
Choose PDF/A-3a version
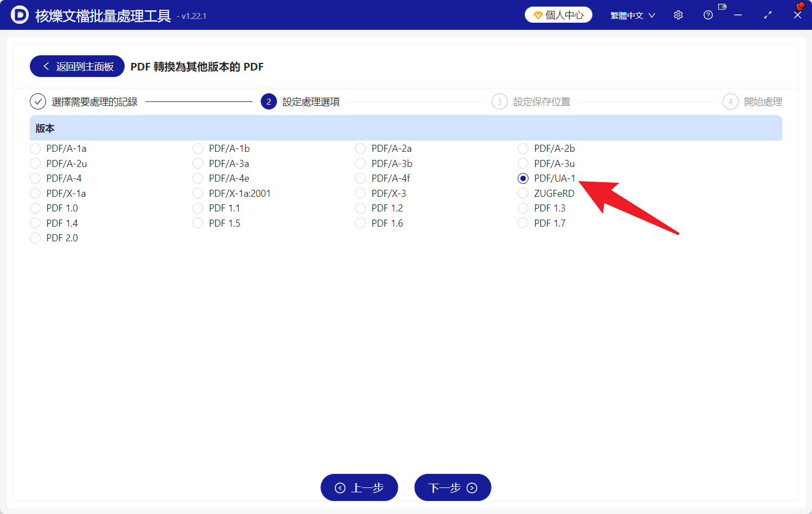click(x=198, y=163)
